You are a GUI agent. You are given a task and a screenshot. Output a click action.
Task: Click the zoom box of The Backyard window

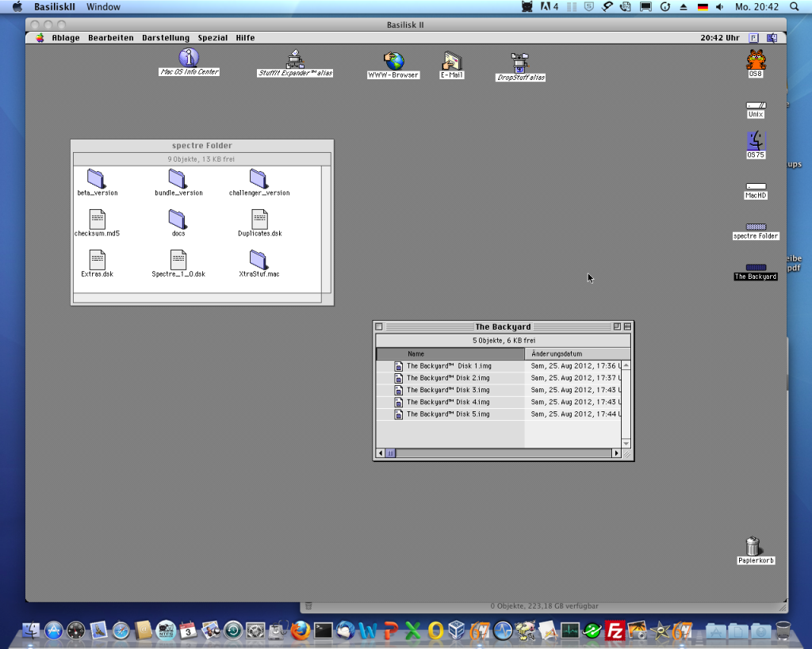tap(617, 326)
